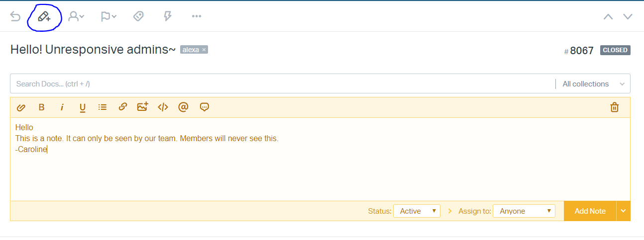This screenshot has width=644, height=240.
Task: Open the assign user icon menu
Action: tap(76, 17)
